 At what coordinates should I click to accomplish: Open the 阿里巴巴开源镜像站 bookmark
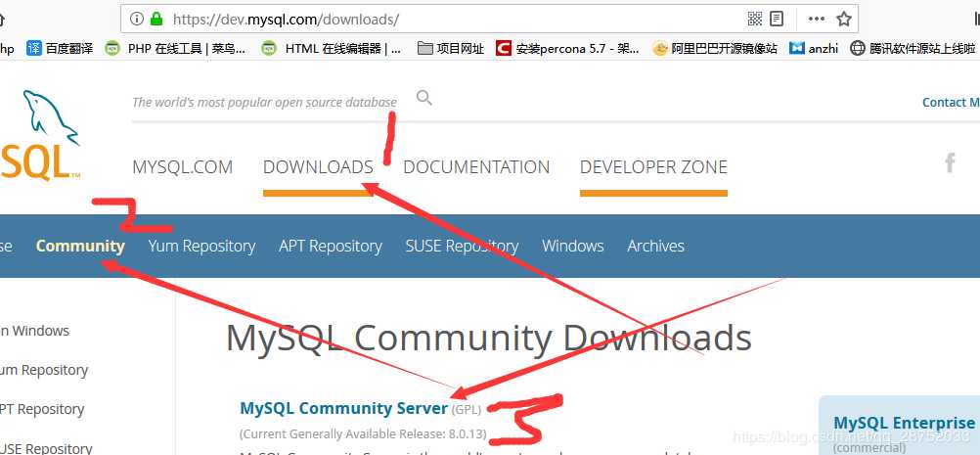click(714, 48)
